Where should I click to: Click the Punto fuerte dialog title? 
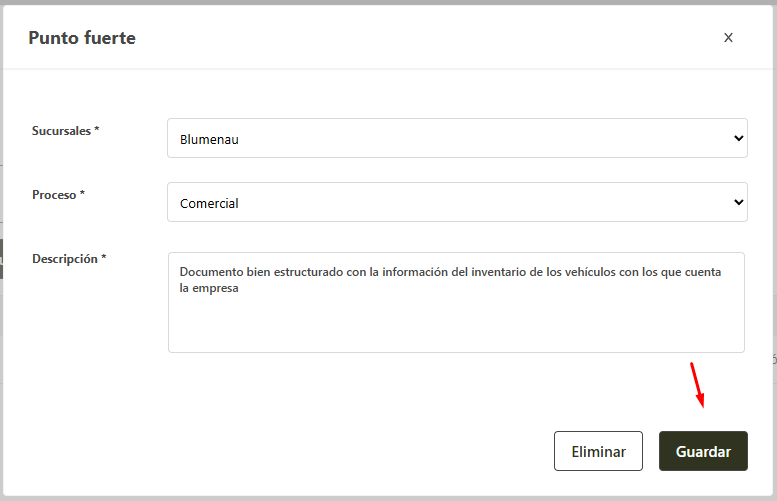pos(82,38)
